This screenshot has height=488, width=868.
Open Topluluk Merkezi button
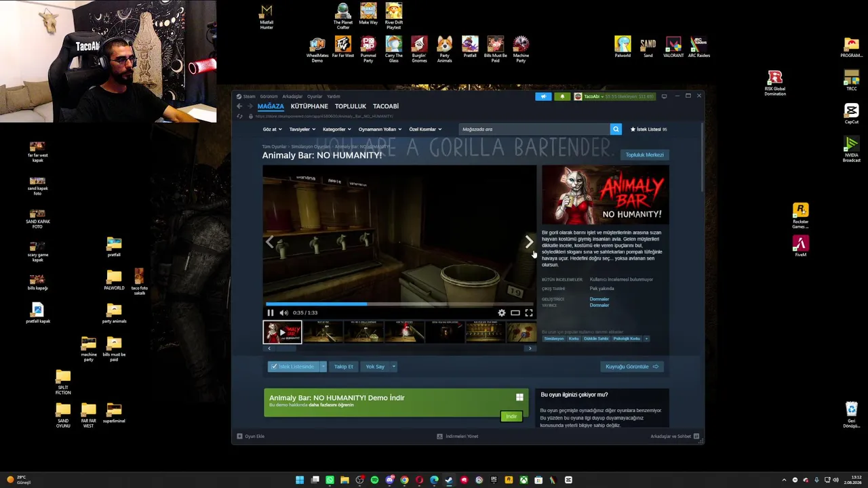pos(645,155)
